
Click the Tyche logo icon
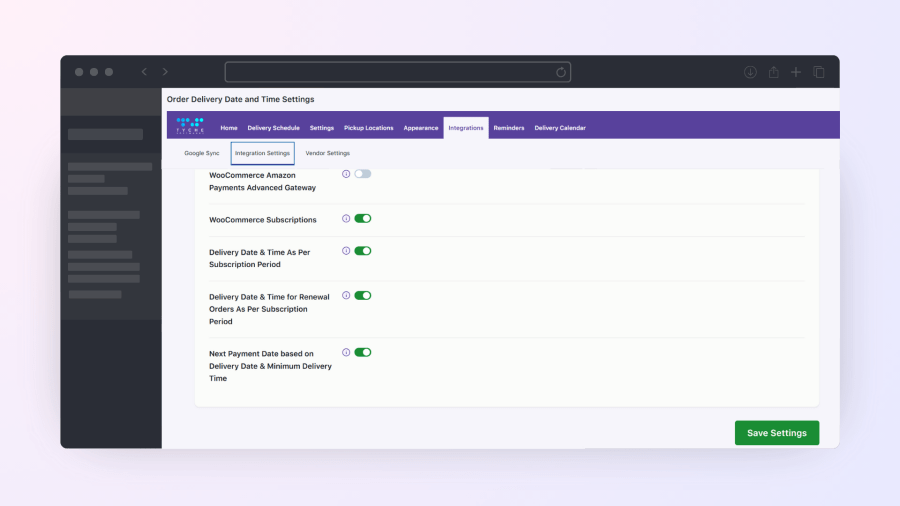pos(190,127)
